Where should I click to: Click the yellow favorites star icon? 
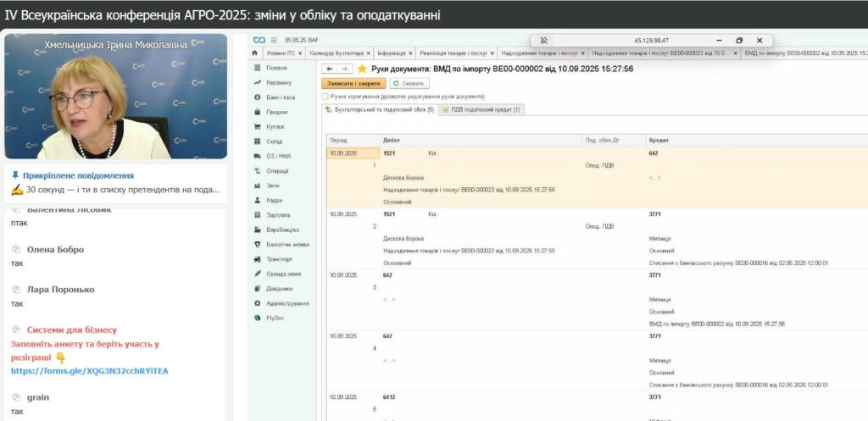point(362,69)
